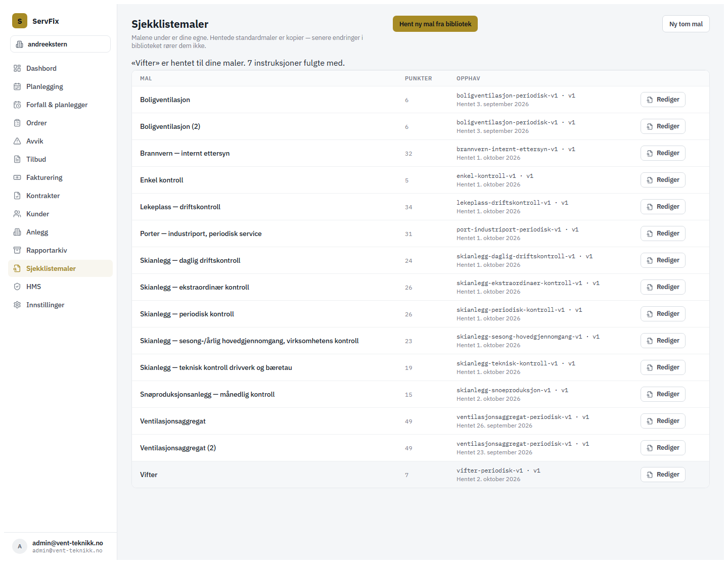
Task: Click the admin@vent-teknikk.no account name
Action: (x=68, y=543)
